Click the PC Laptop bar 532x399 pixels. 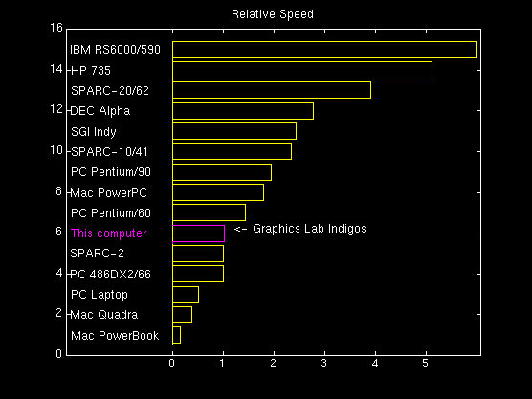pyautogui.click(x=186, y=295)
